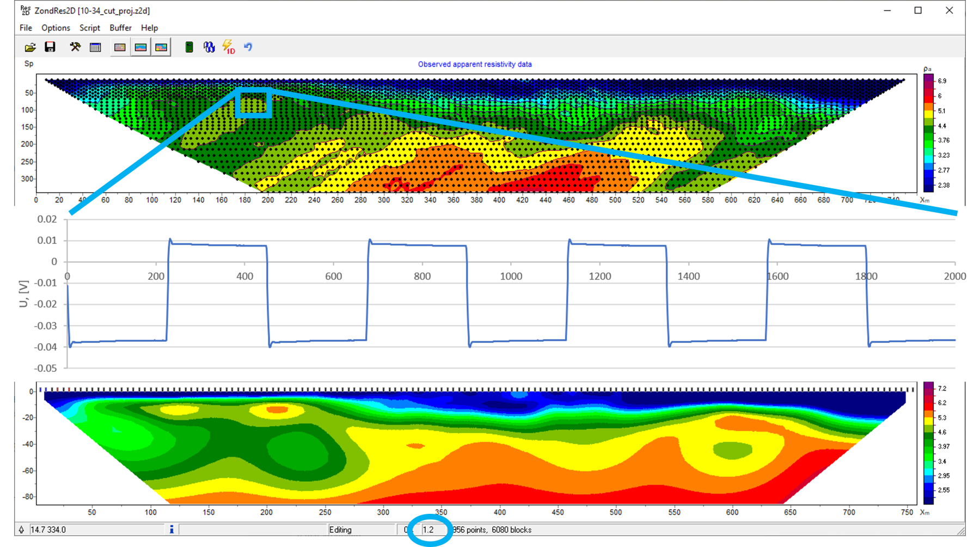The height and width of the screenshot is (547, 980).
Task: Open the Script menu
Action: (x=90, y=28)
